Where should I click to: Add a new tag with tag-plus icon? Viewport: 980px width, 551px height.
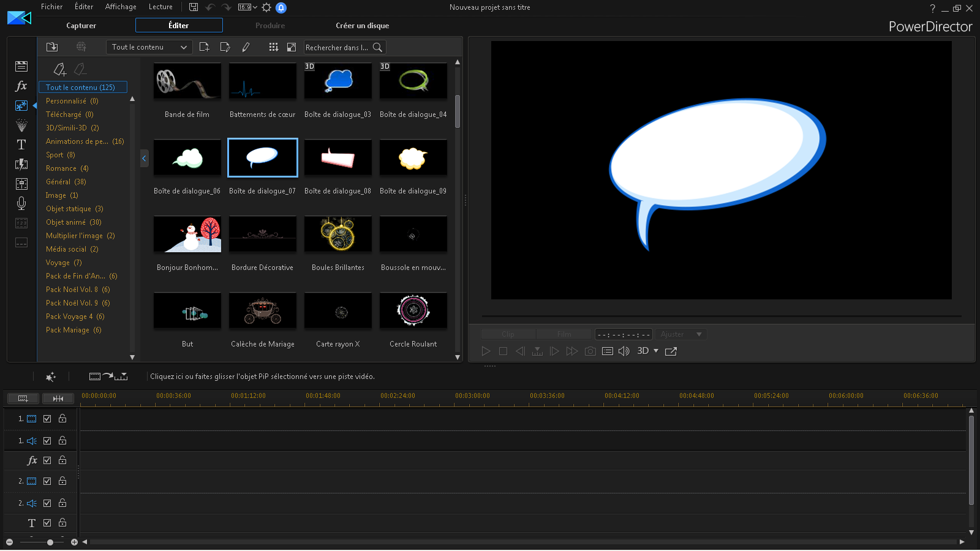coord(59,69)
